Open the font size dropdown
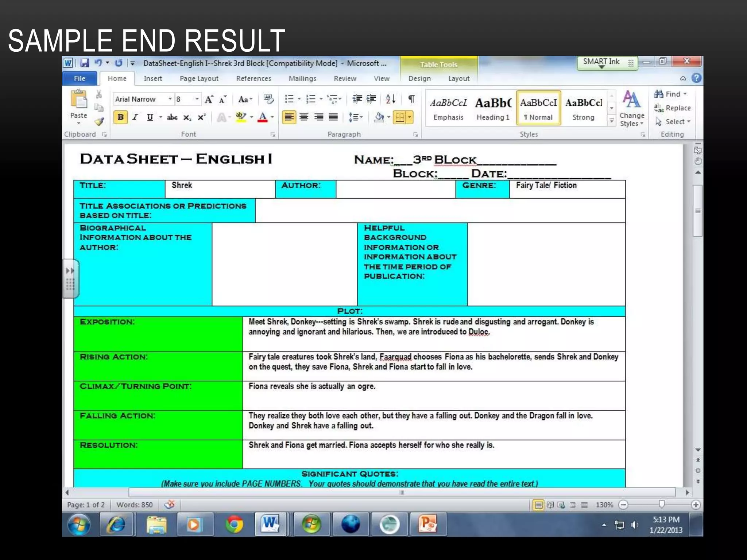 [x=197, y=99]
